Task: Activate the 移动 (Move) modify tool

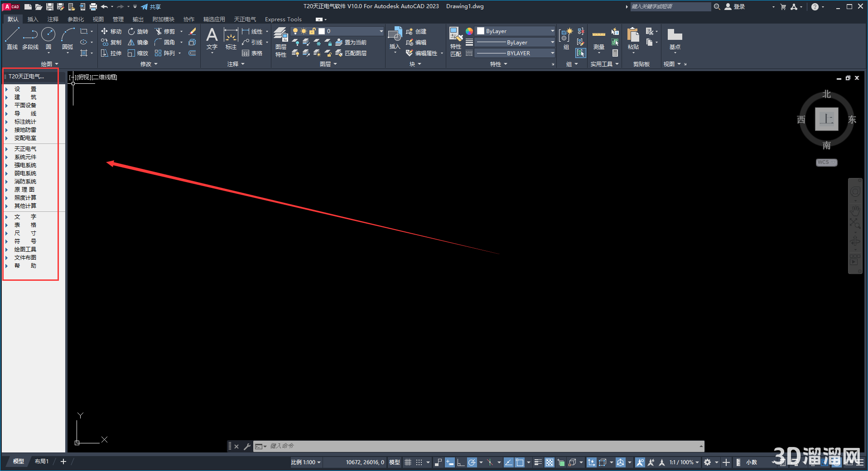Action: click(111, 31)
